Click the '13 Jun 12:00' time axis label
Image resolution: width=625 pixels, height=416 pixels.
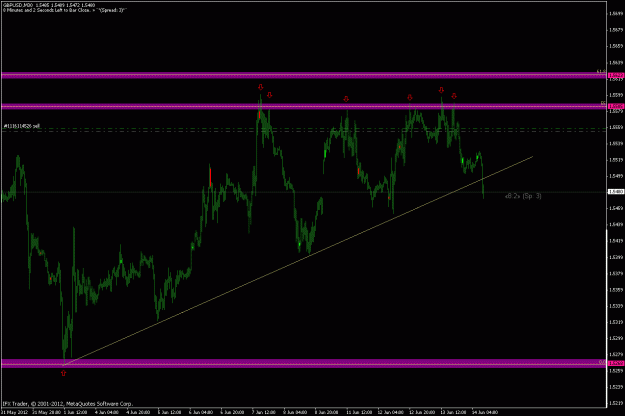pyautogui.click(x=454, y=412)
